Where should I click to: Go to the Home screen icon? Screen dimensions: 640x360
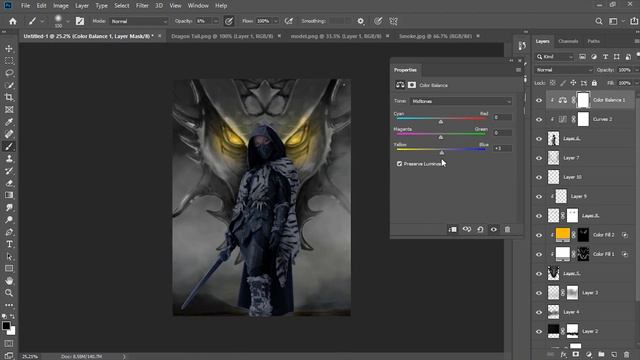pyautogui.click(x=13, y=21)
